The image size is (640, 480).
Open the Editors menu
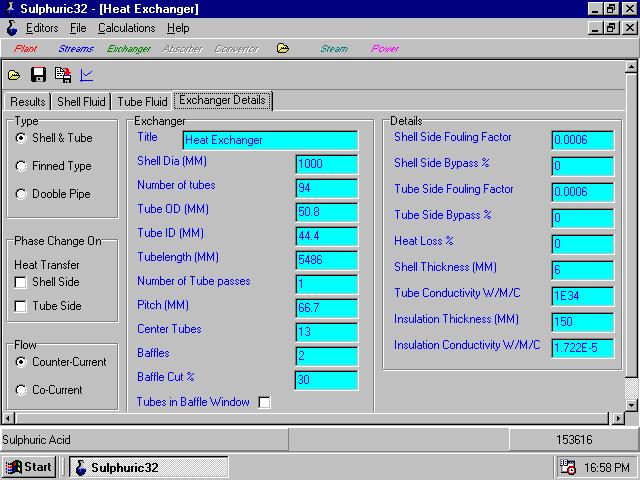coord(42,28)
